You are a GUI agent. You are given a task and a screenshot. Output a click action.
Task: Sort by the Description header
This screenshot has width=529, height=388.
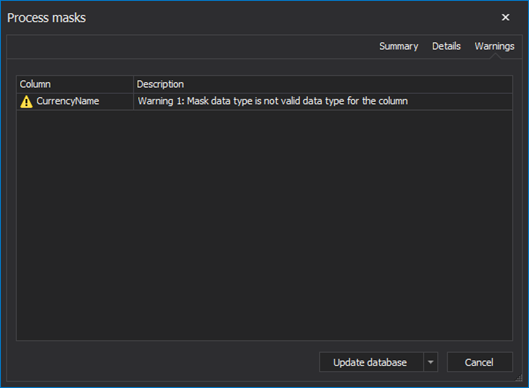click(x=323, y=84)
